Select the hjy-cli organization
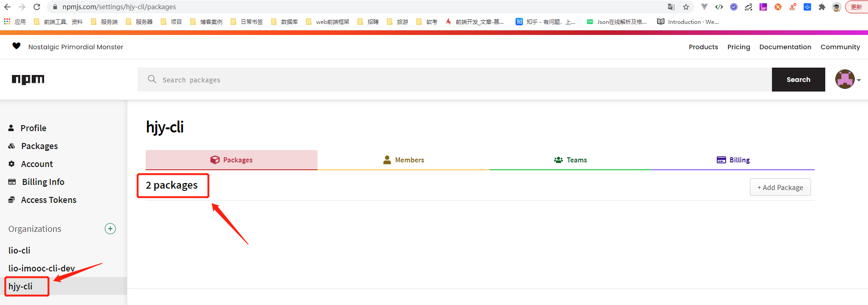Viewport: 868px width, 305px height. pos(20,286)
